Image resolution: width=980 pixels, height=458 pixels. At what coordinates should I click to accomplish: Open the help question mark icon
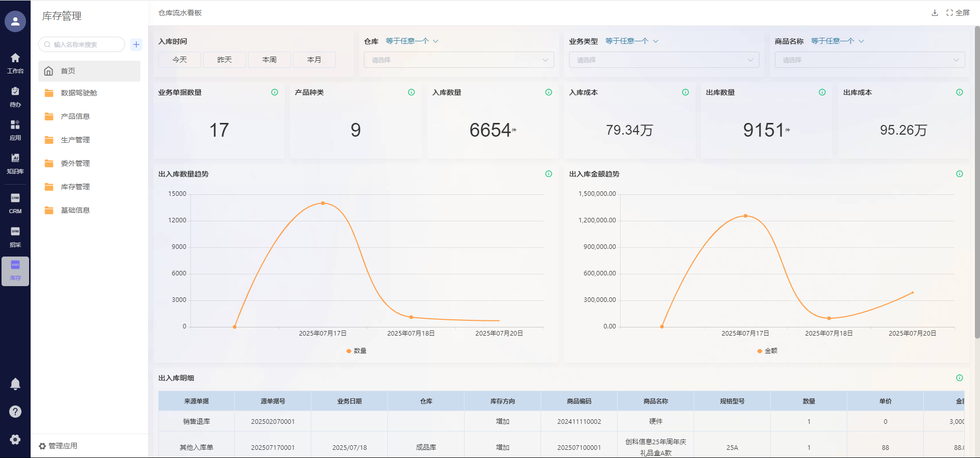pos(15,412)
